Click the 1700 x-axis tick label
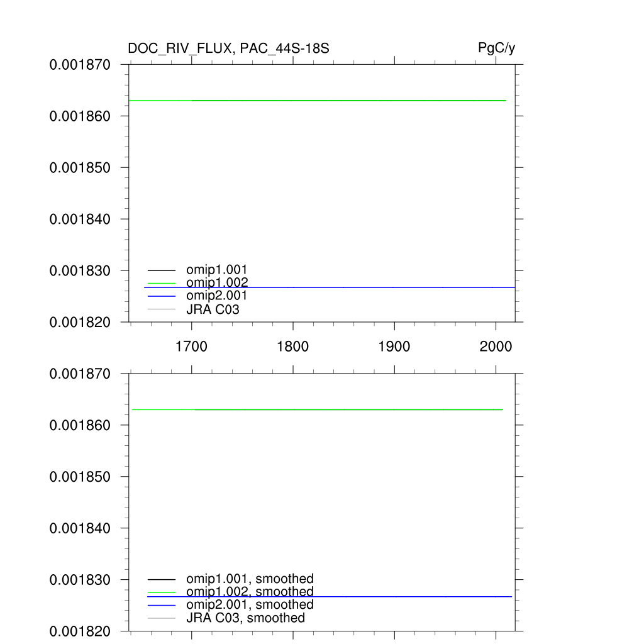This screenshot has width=644, height=644. point(191,347)
